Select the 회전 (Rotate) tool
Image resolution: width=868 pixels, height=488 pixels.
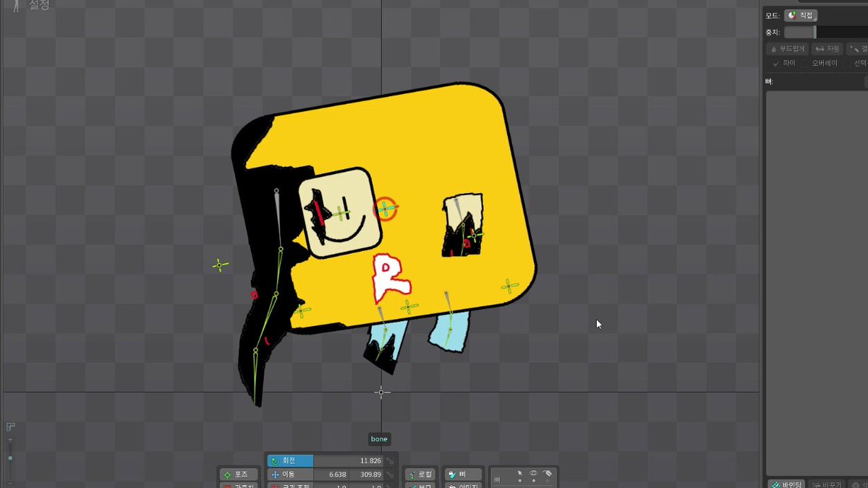pos(290,461)
